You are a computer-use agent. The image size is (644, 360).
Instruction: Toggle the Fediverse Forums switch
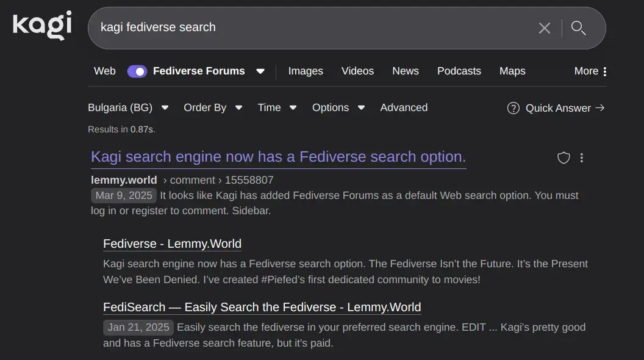coord(137,71)
